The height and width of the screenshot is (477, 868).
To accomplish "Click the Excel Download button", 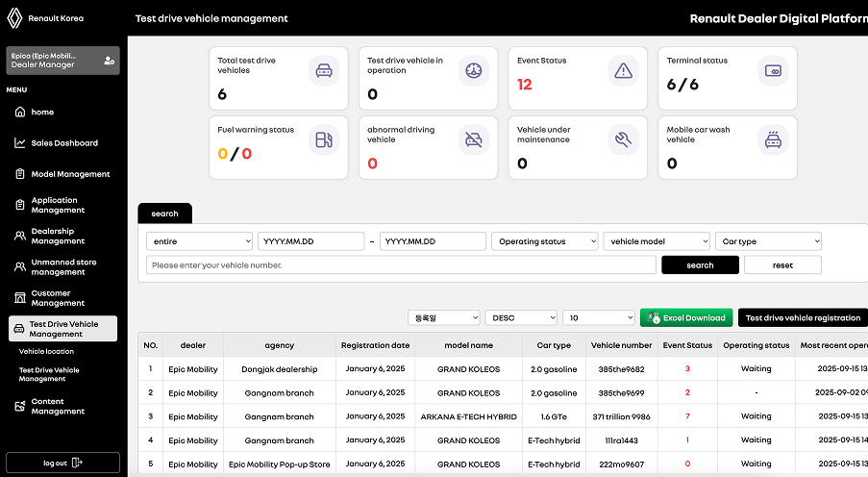I will coord(686,317).
